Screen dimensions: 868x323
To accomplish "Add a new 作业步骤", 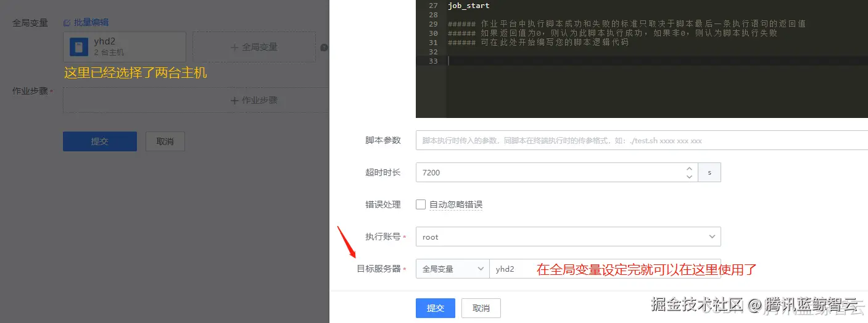I will pyautogui.click(x=196, y=100).
